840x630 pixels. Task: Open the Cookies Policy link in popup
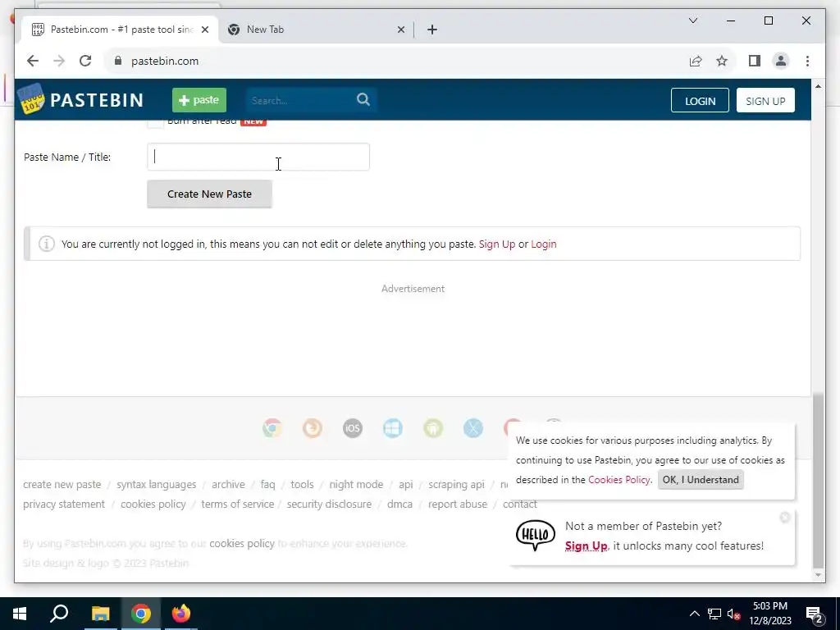pos(619,479)
